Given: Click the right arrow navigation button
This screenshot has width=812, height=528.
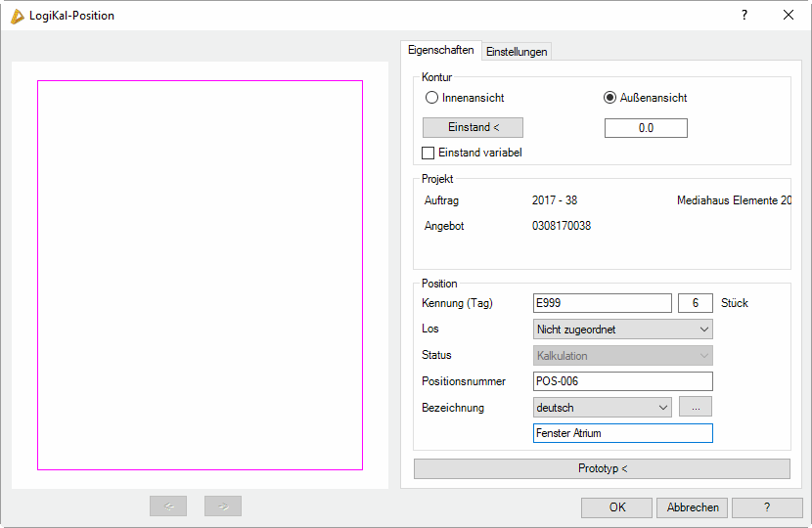Looking at the screenshot, I should (223, 506).
